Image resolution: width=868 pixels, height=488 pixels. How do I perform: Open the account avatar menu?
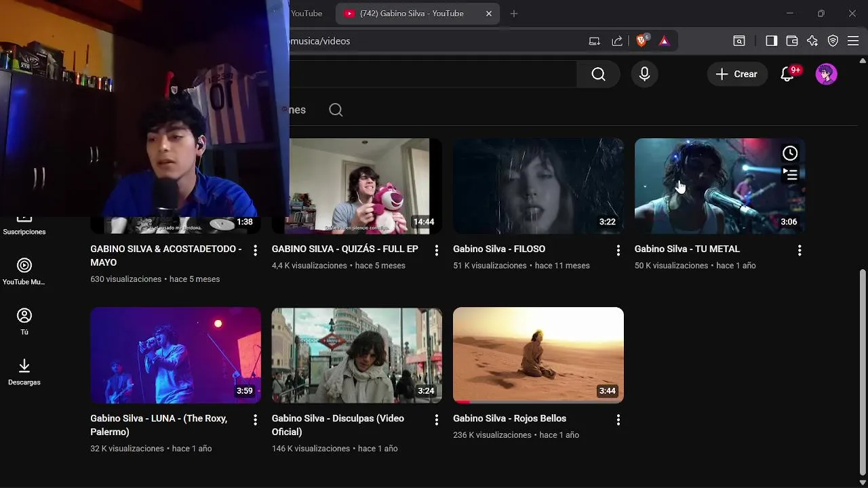826,74
